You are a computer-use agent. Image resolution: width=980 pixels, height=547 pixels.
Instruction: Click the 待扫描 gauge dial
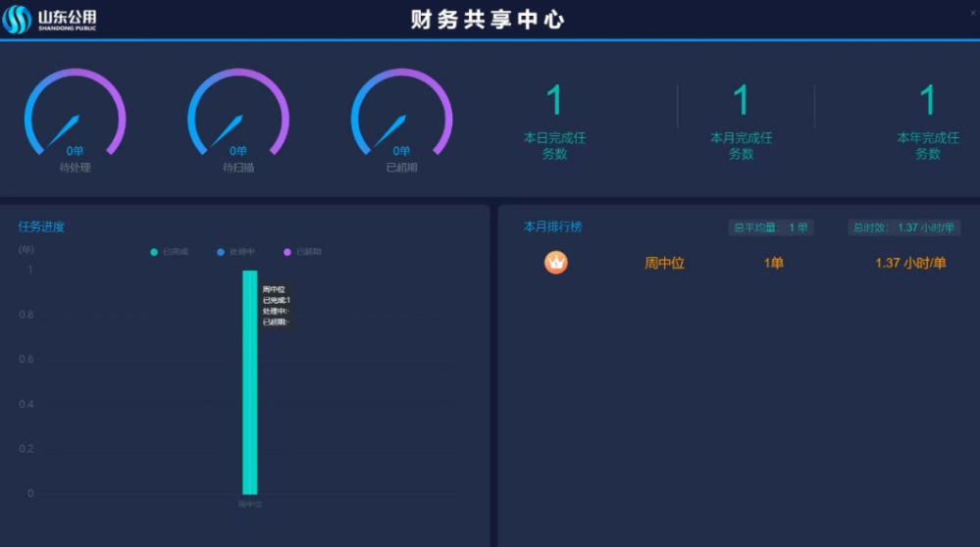238,118
